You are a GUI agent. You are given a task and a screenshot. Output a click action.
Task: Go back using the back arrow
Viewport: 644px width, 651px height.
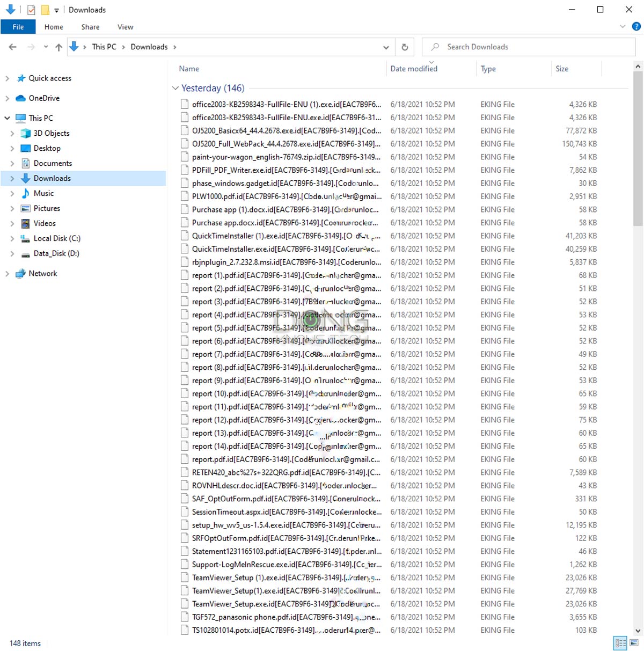tap(12, 47)
